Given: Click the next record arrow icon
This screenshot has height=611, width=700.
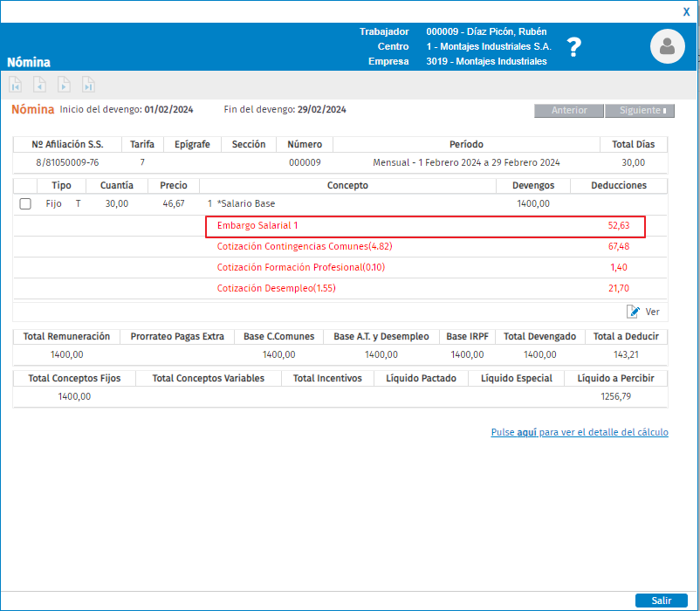Looking at the screenshot, I should point(64,85).
